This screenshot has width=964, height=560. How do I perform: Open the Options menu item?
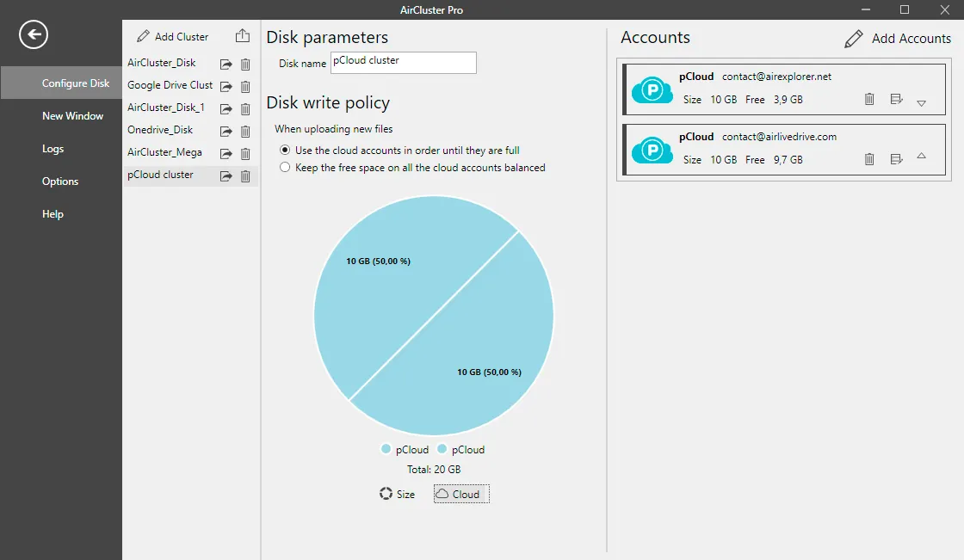click(x=60, y=182)
